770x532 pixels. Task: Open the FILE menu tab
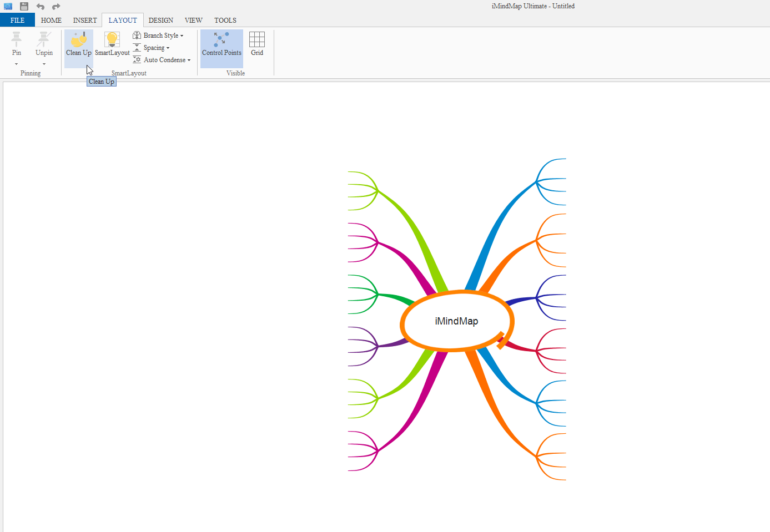[x=17, y=20]
